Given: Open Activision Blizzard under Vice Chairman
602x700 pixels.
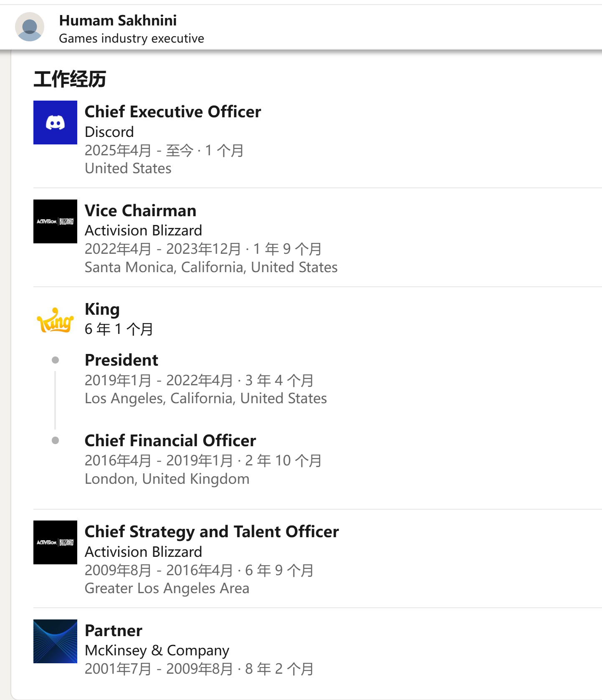Looking at the screenshot, I should tap(143, 230).
